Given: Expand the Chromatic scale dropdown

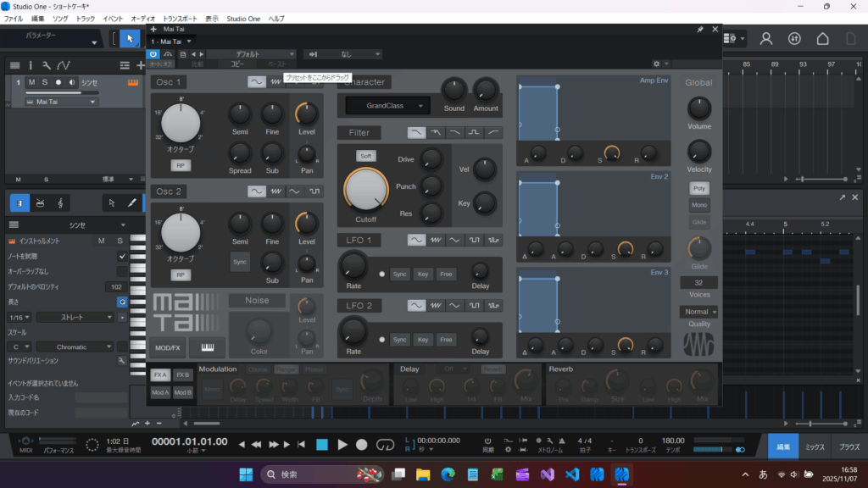Looking at the screenshot, I should click(75, 347).
